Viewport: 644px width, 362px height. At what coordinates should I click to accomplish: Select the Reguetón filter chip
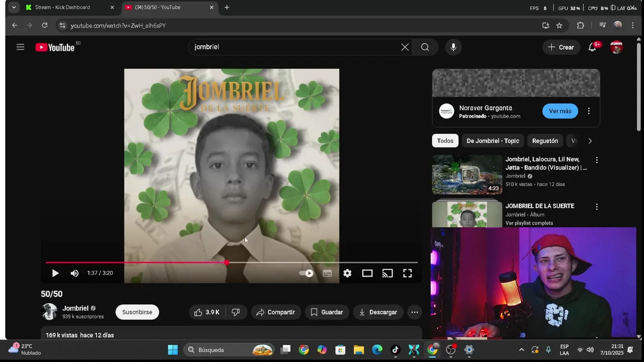coord(545,141)
